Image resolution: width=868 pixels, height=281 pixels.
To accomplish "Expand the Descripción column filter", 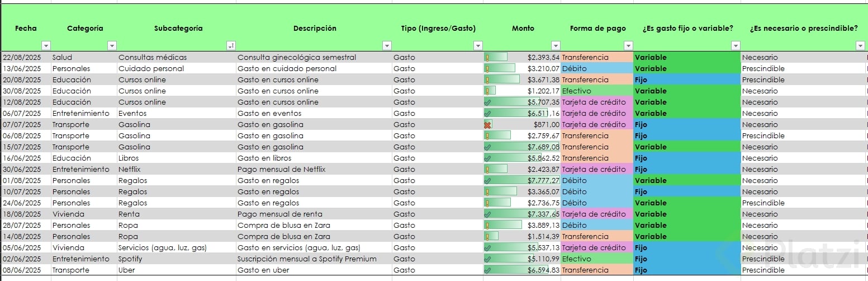I will tap(387, 46).
